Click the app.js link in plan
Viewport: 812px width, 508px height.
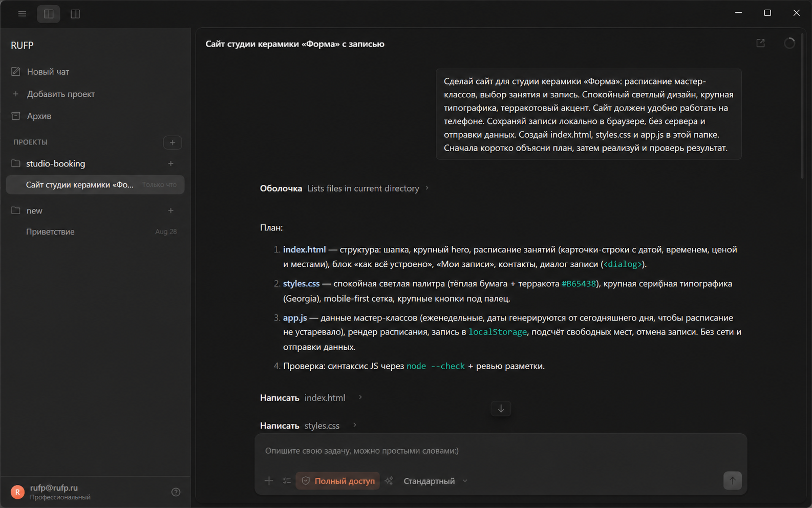pyautogui.click(x=295, y=317)
